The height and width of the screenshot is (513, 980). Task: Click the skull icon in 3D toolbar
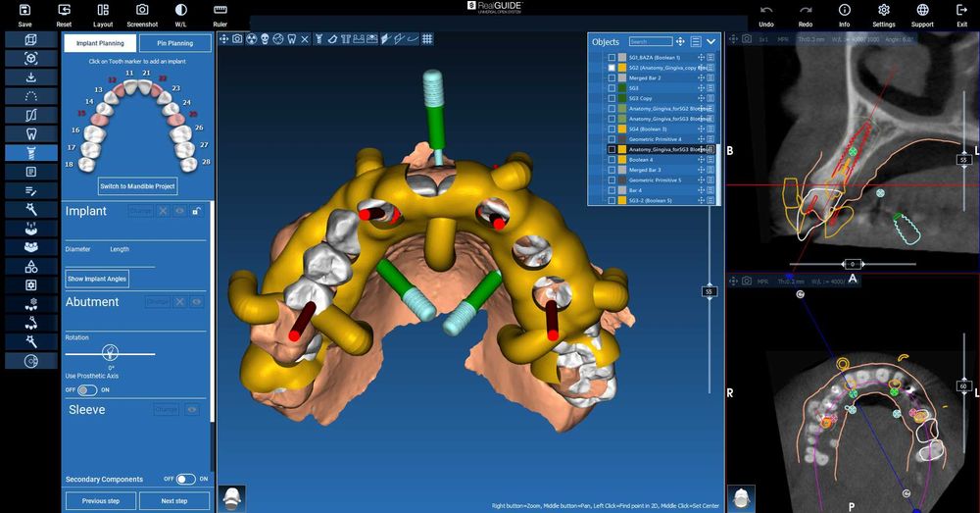tap(265, 39)
